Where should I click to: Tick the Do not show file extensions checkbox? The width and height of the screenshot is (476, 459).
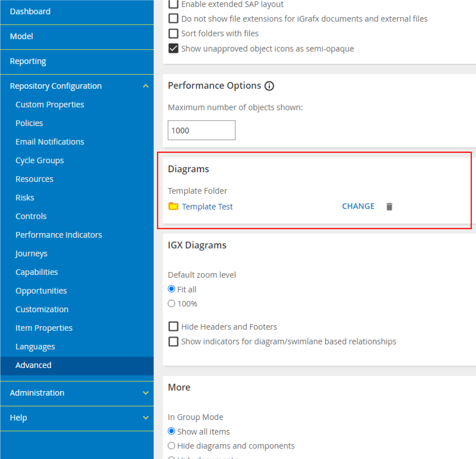tap(173, 19)
